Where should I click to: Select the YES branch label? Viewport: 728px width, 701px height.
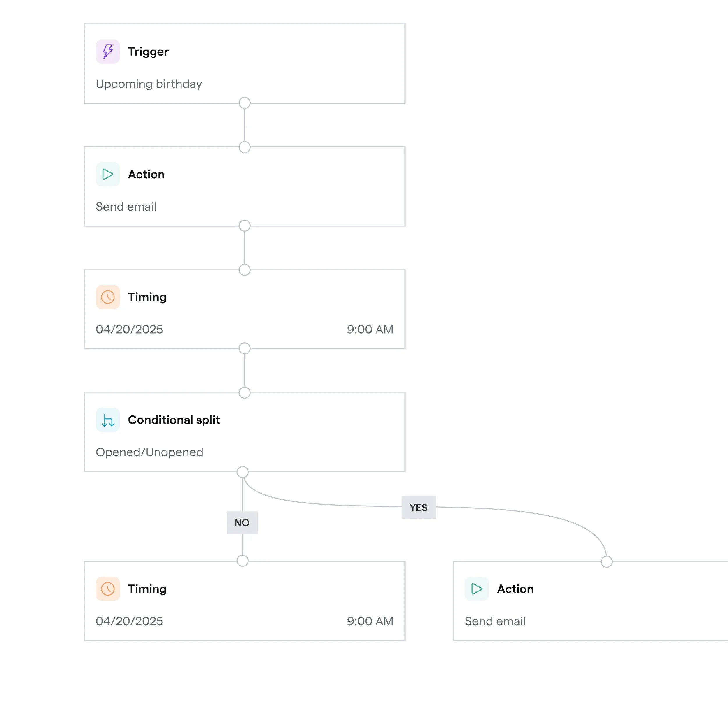pos(419,507)
